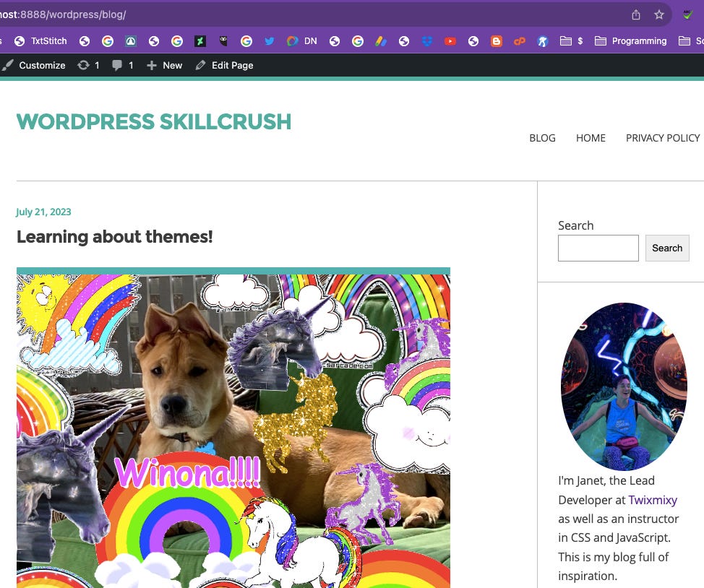Open the PRIVACY POLICY menu item
The width and height of the screenshot is (704, 588).
coord(663,138)
